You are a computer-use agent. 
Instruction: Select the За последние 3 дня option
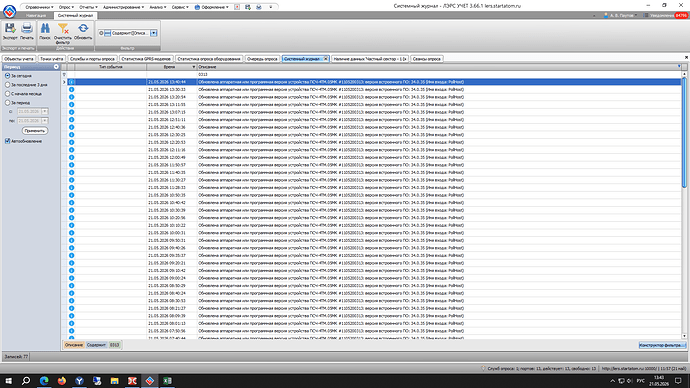(x=7, y=84)
